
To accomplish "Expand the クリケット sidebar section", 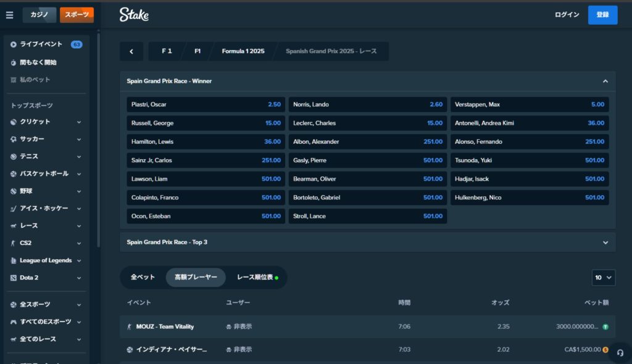I will coord(79,122).
